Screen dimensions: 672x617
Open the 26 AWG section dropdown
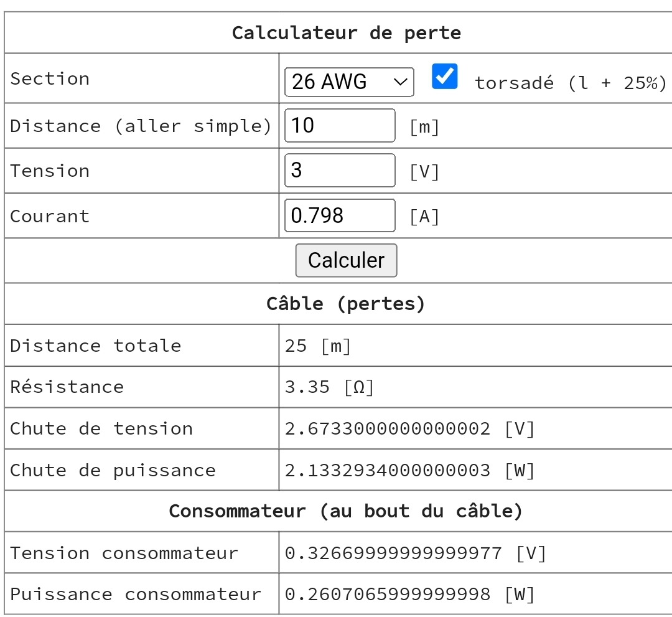348,82
